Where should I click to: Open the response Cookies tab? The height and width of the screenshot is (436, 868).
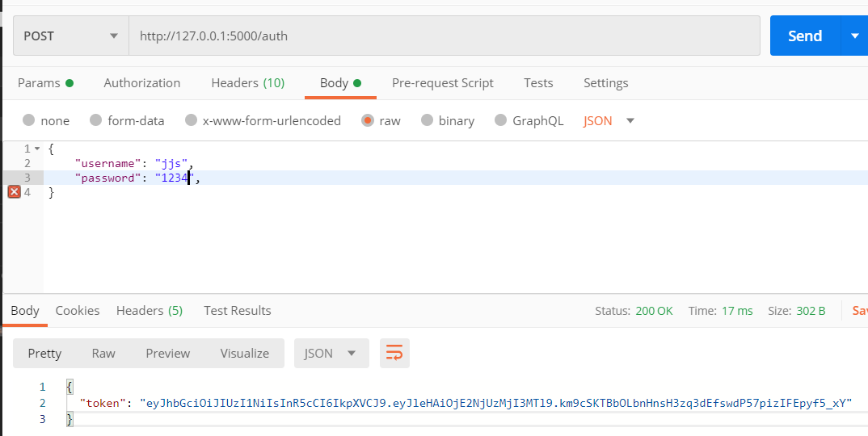point(78,310)
